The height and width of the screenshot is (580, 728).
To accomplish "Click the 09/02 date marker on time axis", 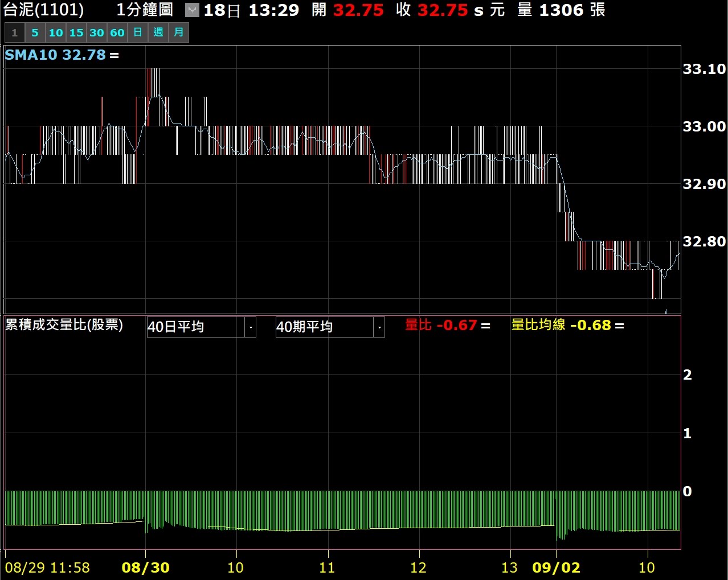I will coord(556,567).
